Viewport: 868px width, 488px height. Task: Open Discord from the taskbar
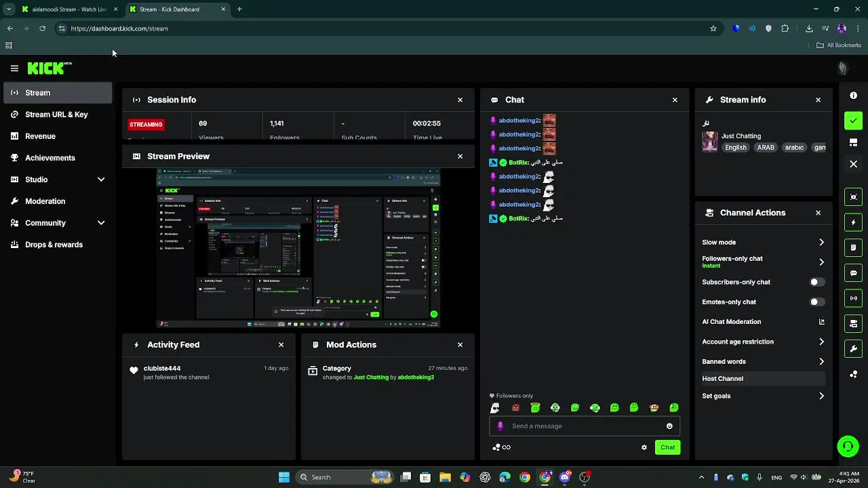(565, 477)
